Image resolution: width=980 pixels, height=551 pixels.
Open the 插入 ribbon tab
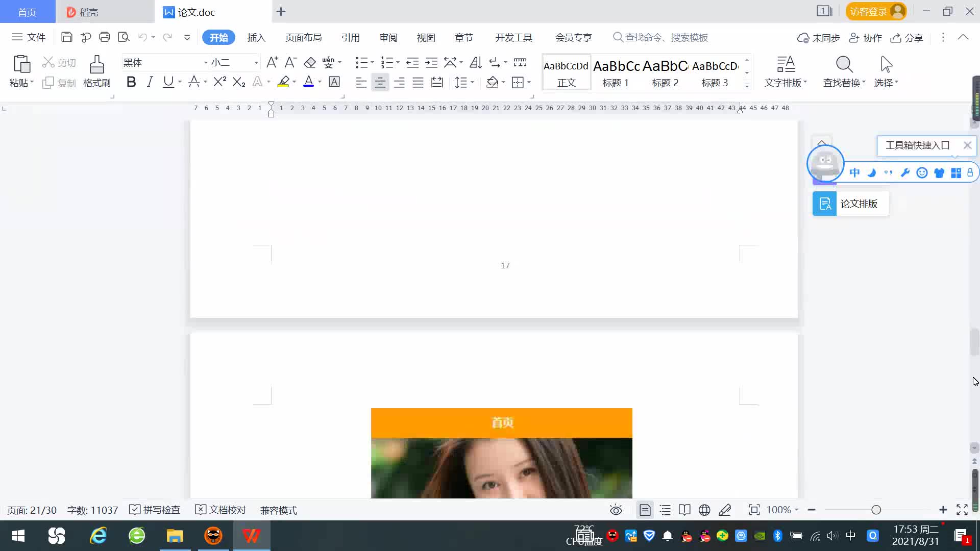tap(256, 38)
